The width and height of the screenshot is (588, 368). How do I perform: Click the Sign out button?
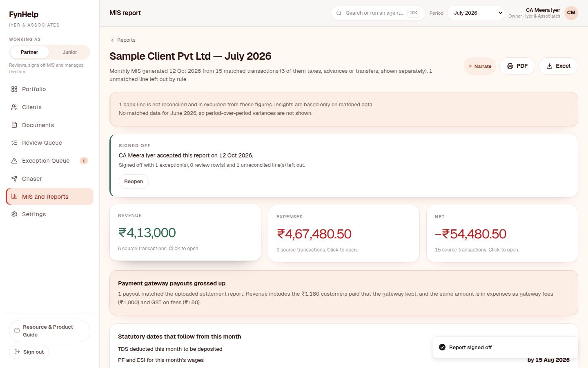click(29, 352)
